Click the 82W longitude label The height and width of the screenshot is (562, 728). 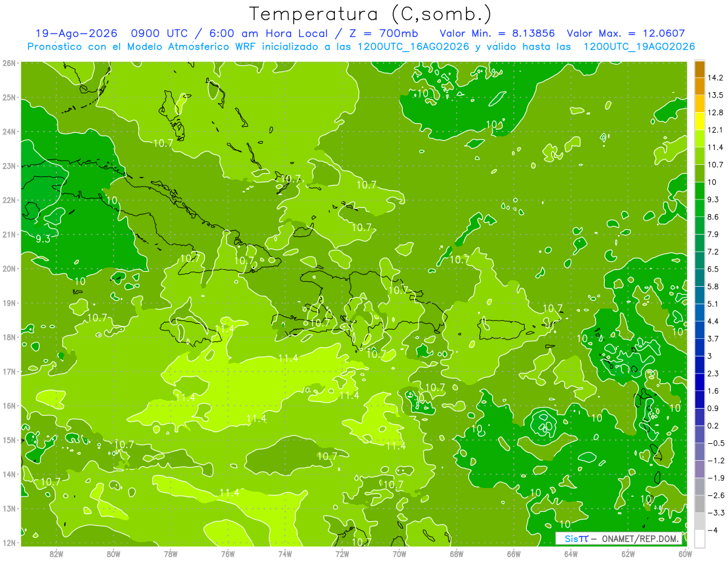(x=56, y=554)
